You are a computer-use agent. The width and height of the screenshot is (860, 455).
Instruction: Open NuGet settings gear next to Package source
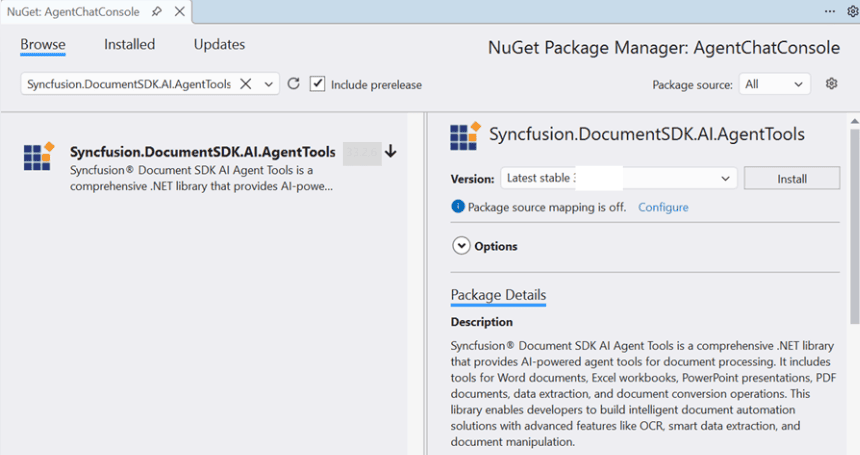tap(831, 83)
